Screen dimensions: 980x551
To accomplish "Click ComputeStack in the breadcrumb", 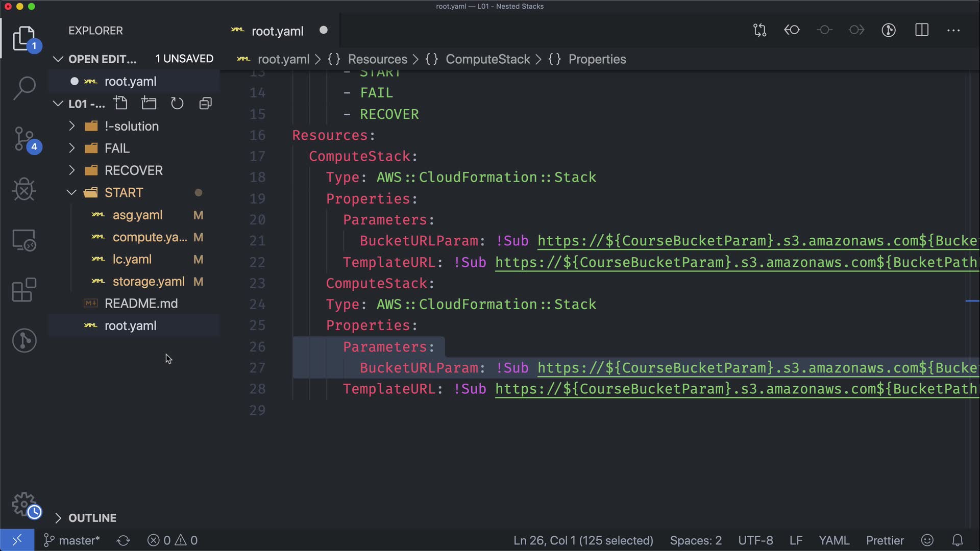I will [x=487, y=59].
